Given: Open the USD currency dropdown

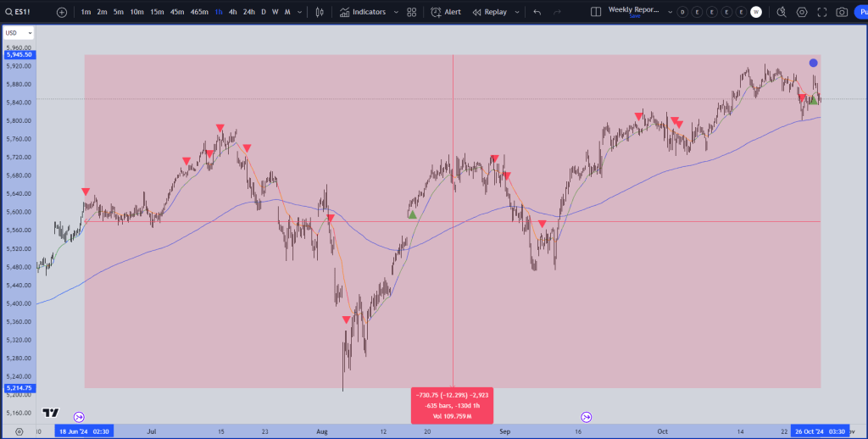Looking at the screenshot, I should [19, 32].
